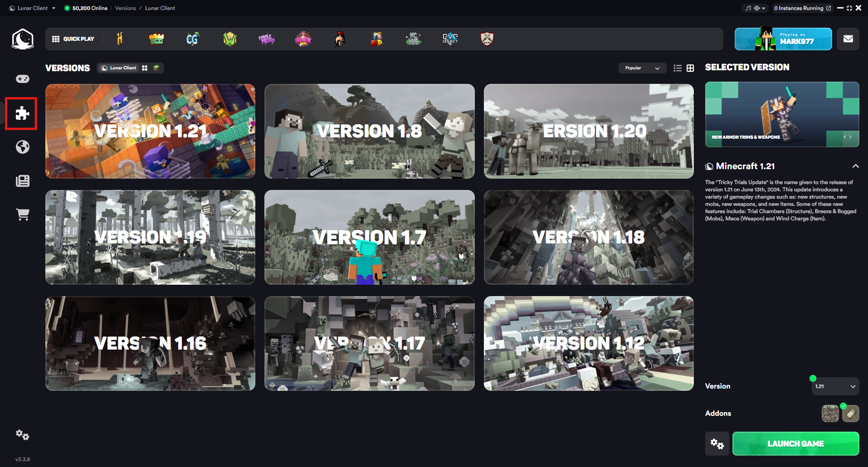Click the crowned green-face server icon

[156, 39]
